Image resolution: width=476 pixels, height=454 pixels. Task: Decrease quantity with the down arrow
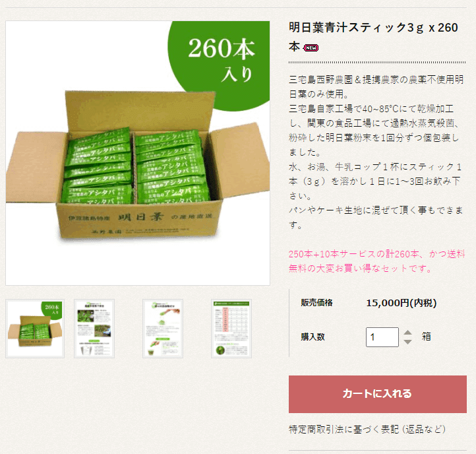tap(407, 342)
